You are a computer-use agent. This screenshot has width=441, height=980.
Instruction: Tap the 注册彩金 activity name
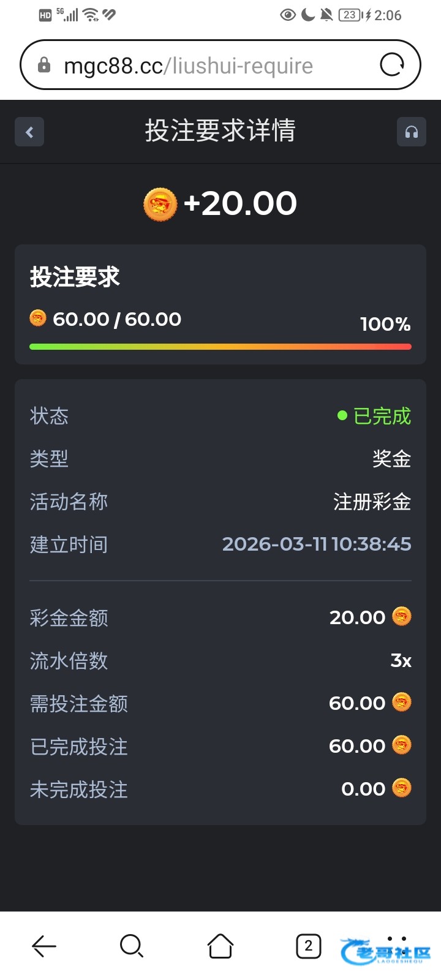point(372,502)
